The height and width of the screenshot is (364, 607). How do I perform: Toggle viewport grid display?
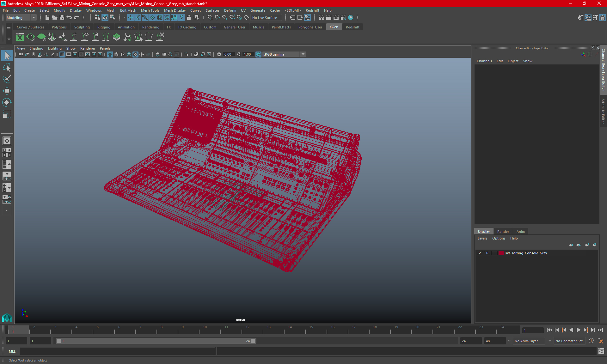point(62,54)
